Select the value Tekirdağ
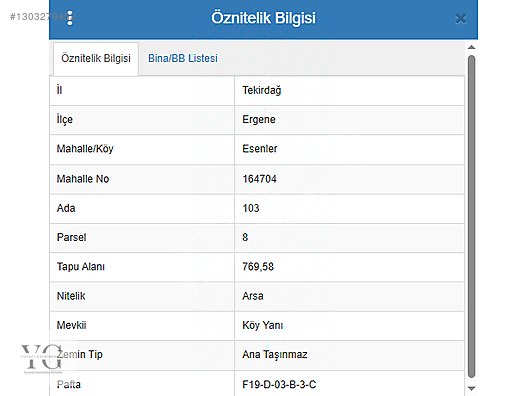 tap(262, 90)
